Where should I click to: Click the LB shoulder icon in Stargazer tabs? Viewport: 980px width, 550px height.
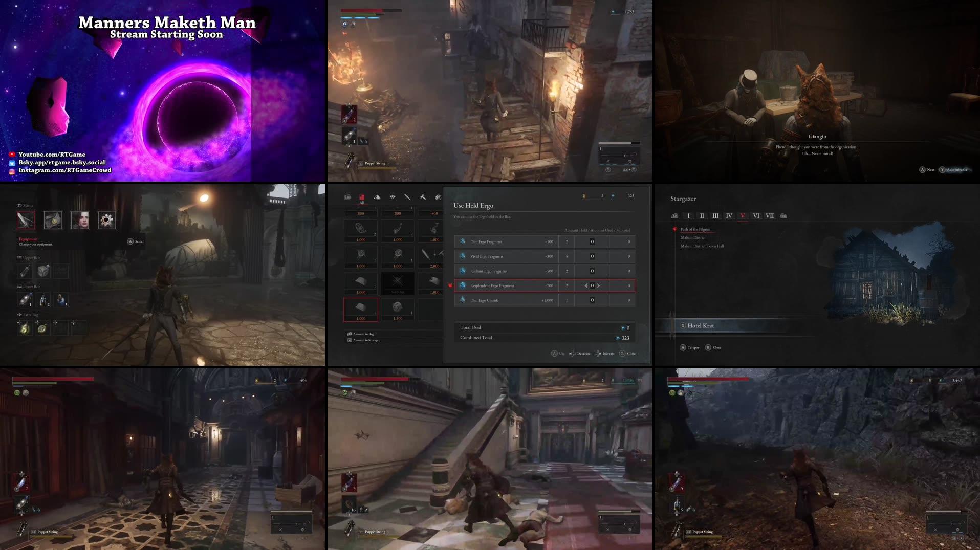[674, 216]
